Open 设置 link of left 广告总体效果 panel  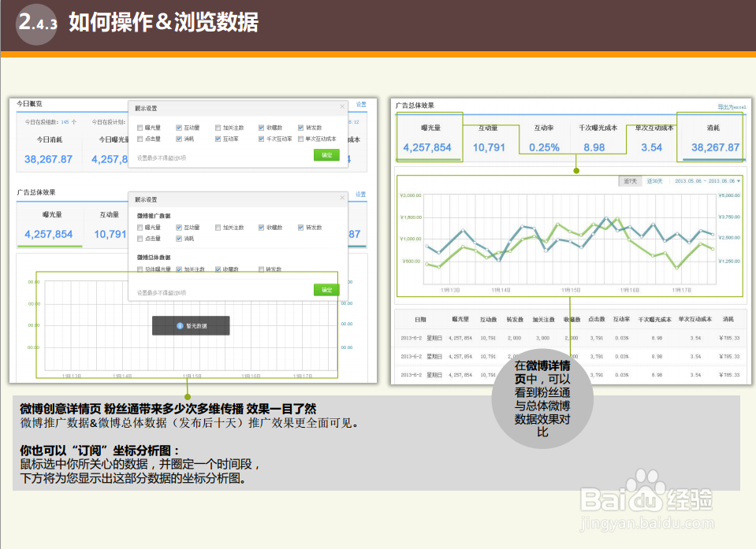[x=360, y=194]
